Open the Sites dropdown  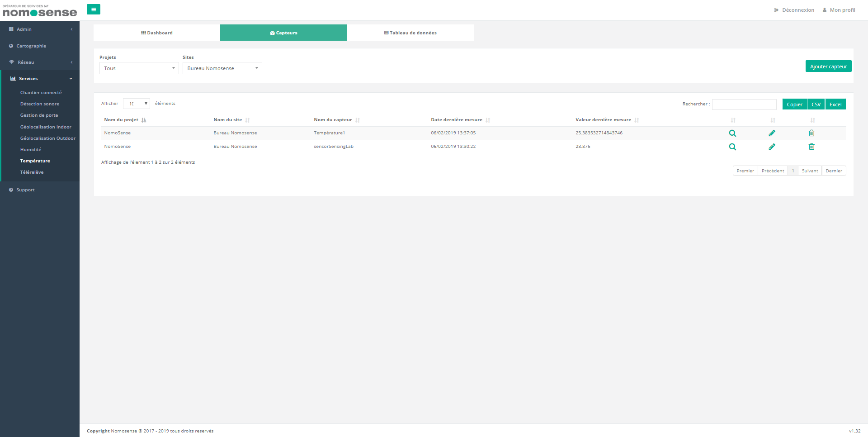pyautogui.click(x=222, y=68)
